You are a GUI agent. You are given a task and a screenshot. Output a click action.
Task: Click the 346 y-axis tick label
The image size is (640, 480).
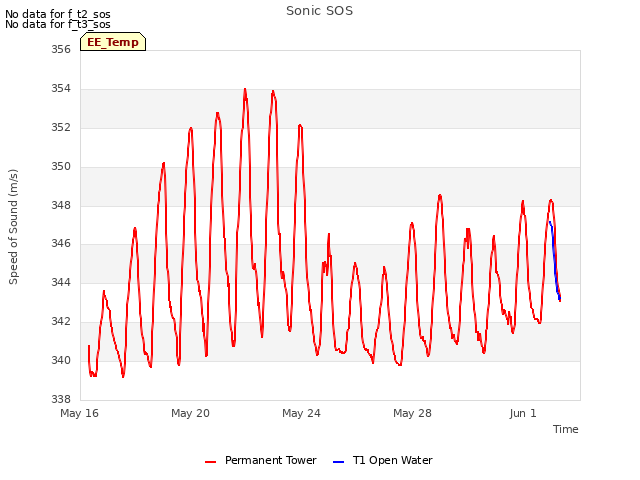tap(61, 244)
